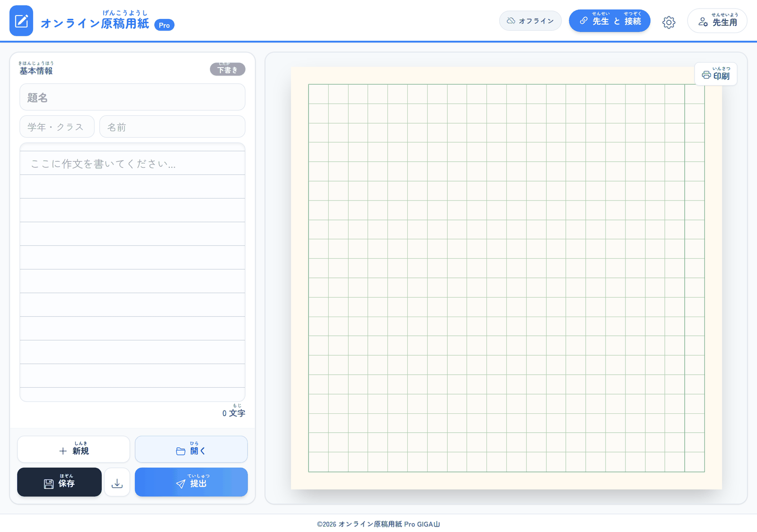
Task: Click the 学年・クラス input field
Action: (57, 127)
